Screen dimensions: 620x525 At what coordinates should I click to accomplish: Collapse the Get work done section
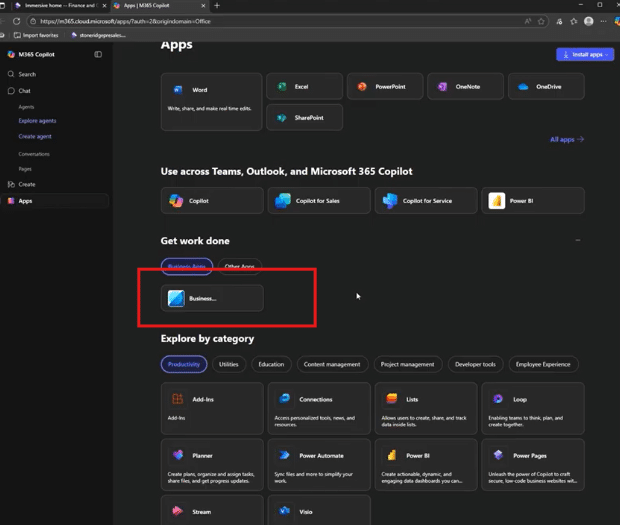577,241
